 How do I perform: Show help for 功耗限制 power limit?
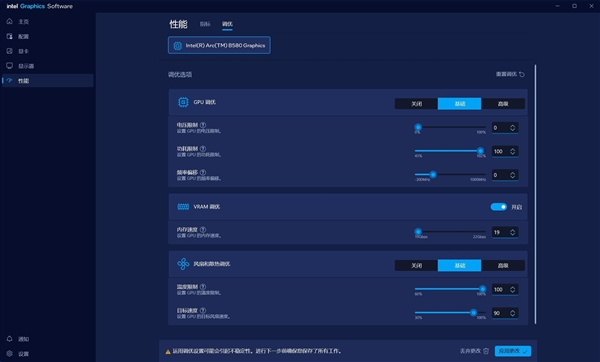tap(203, 148)
